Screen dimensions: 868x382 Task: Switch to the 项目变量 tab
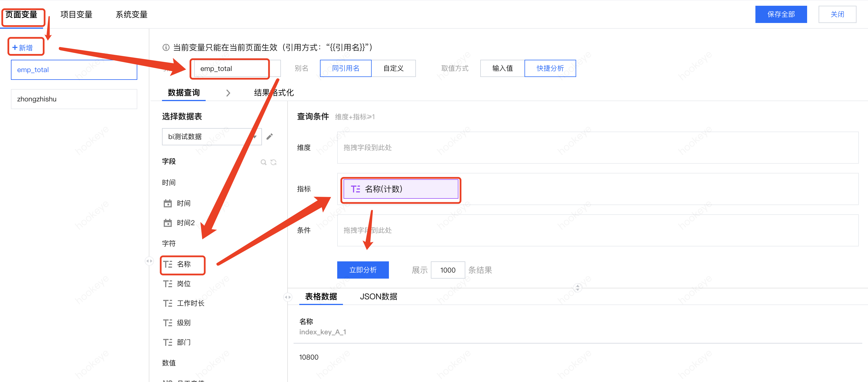[76, 14]
